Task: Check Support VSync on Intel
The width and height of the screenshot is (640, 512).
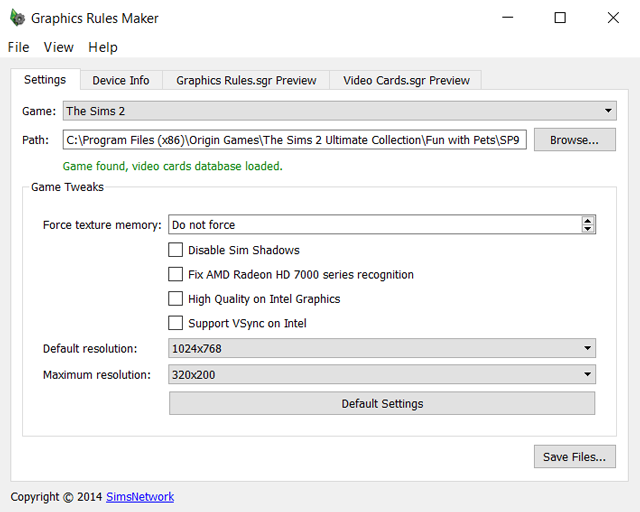Action: coord(176,323)
